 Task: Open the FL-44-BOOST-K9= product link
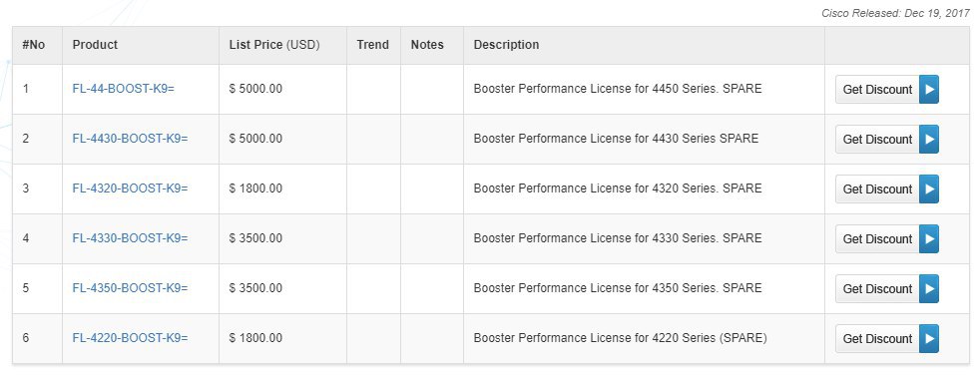click(x=123, y=89)
